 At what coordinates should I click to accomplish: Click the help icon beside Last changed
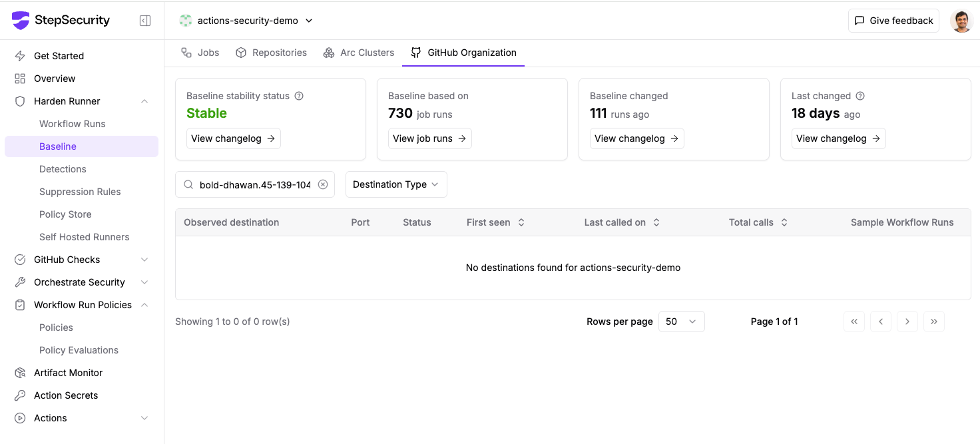pyautogui.click(x=860, y=96)
